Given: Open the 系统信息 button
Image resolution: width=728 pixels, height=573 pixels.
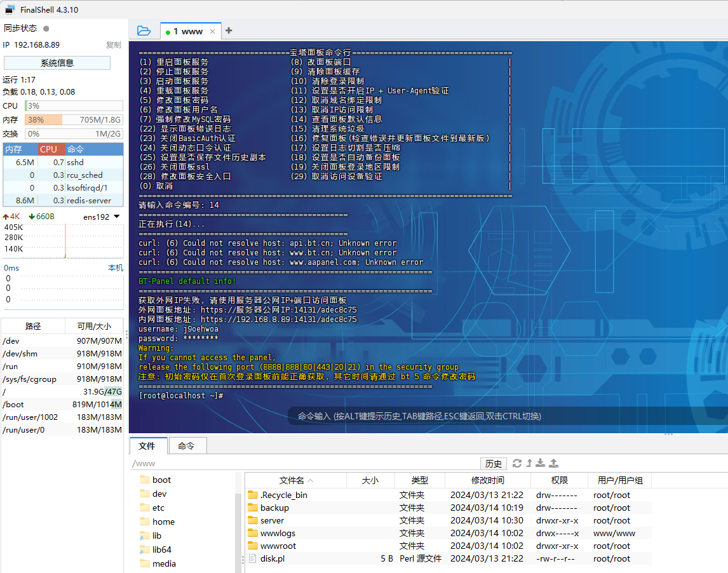Looking at the screenshot, I should click(x=57, y=63).
